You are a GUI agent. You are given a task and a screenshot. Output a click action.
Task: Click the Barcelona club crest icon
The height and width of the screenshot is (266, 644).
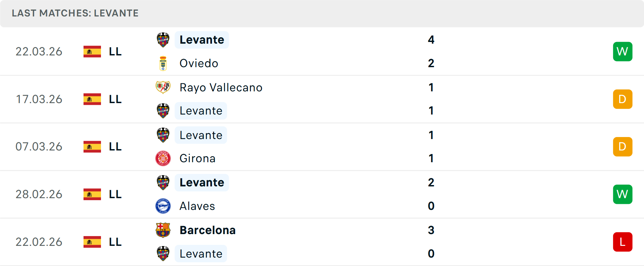(x=163, y=230)
